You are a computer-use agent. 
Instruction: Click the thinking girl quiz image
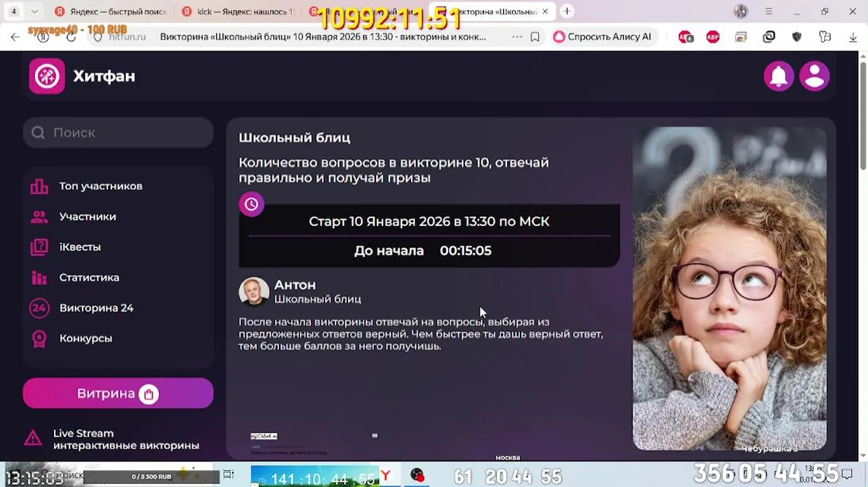(x=729, y=288)
